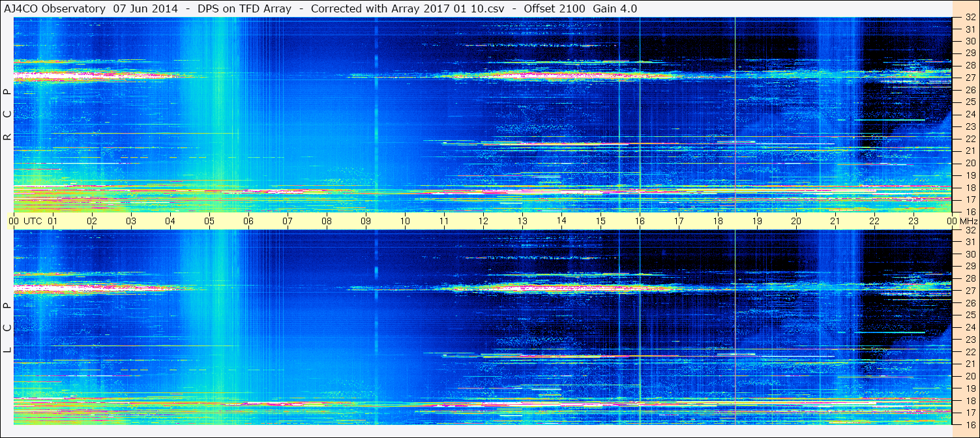980x438 pixels.
Task: Select hour 06 on the UTC time axis
Action: pos(248,221)
